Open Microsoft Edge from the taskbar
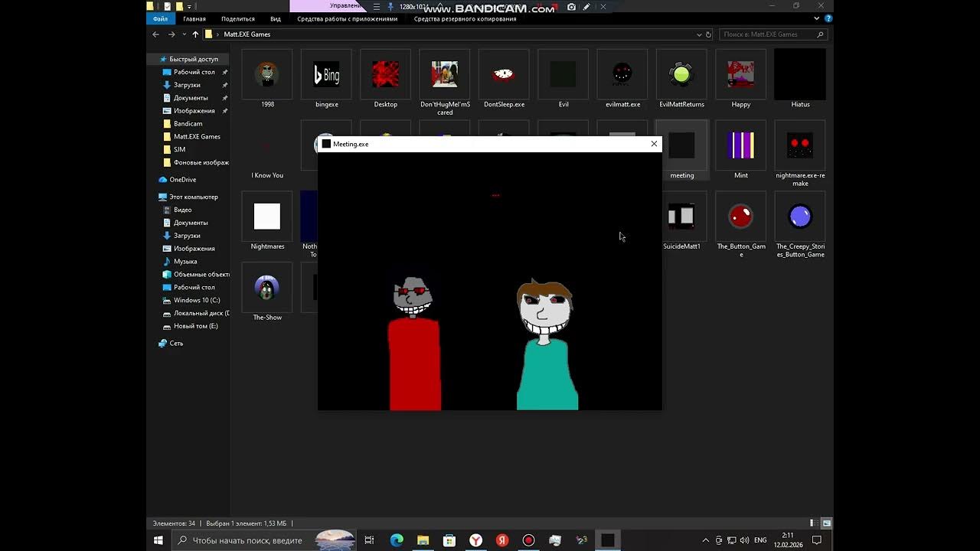 pos(397,540)
